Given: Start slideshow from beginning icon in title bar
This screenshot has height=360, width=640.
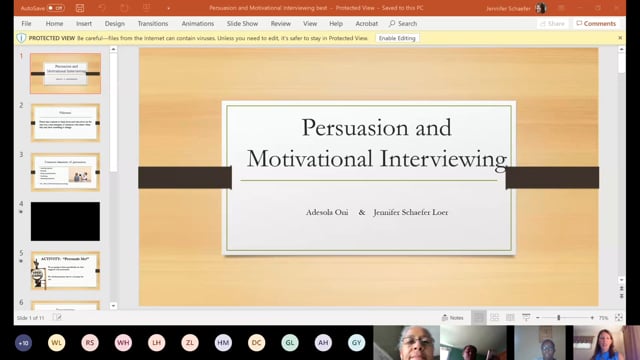Looking at the screenshot, I should tap(146, 8).
